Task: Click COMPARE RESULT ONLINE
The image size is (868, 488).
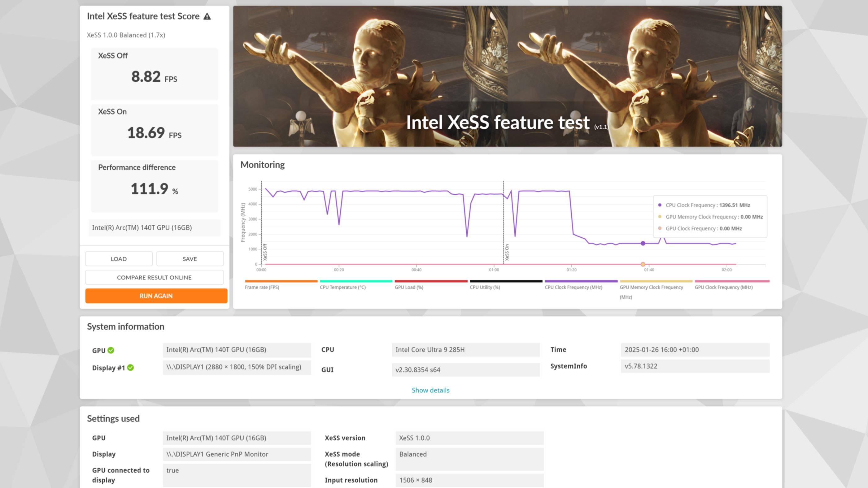Action: click(x=154, y=277)
